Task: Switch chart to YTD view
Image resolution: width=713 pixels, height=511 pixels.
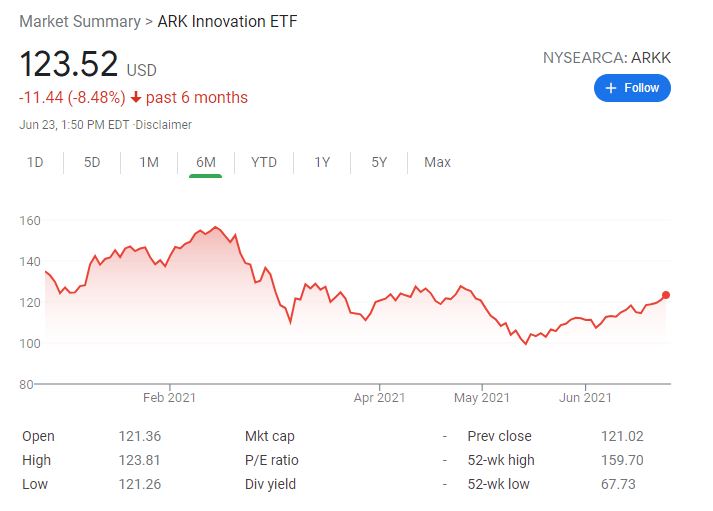Action: pos(264,162)
